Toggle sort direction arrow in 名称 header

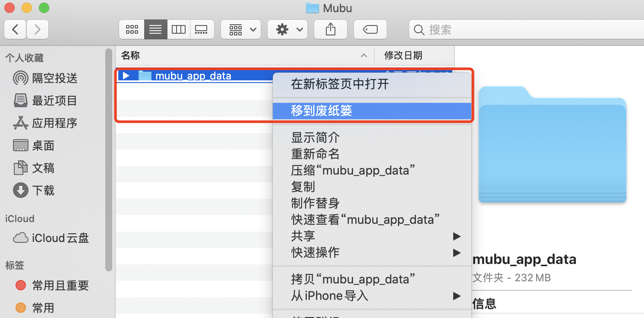click(364, 55)
